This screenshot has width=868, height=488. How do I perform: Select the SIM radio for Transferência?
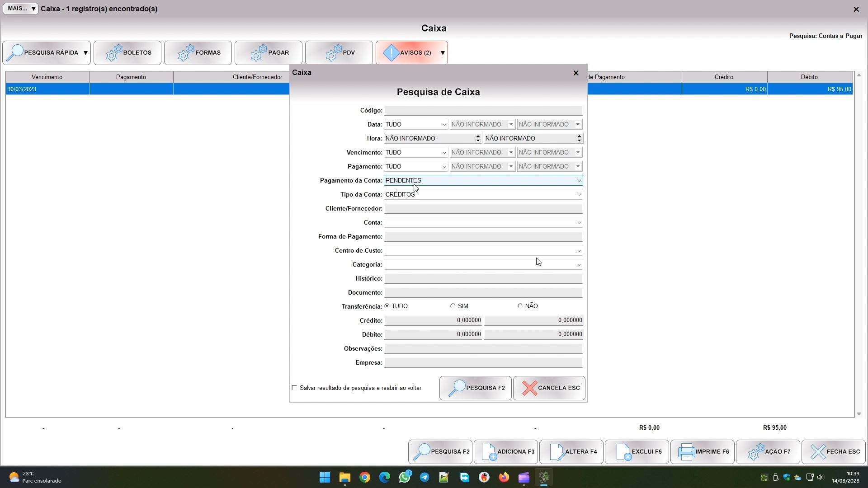coord(453,306)
